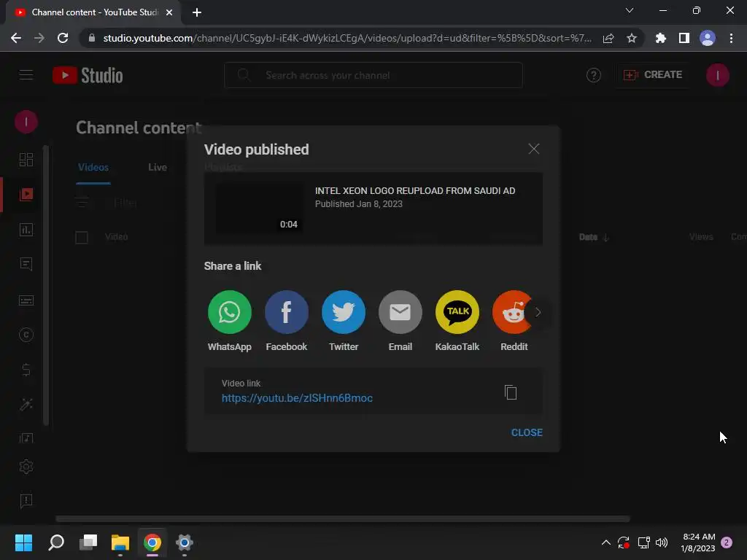
Task: Click the browser Back arrow
Action: coord(16,38)
